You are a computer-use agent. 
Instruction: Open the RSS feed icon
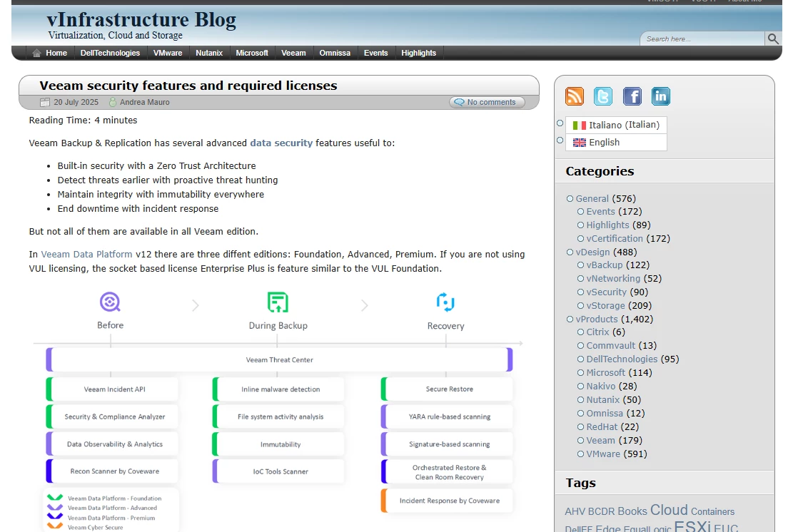click(575, 96)
